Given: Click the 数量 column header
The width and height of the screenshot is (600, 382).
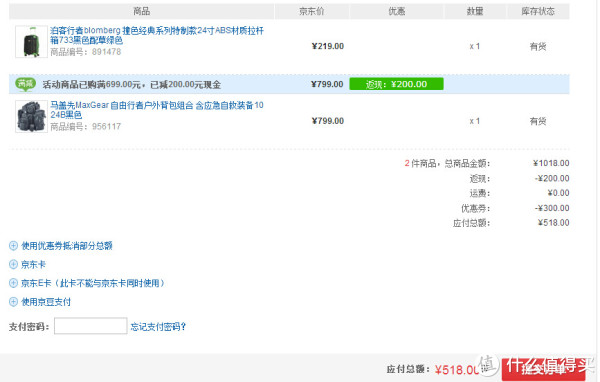Looking at the screenshot, I should pyautogui.click(x=475, y=11).
